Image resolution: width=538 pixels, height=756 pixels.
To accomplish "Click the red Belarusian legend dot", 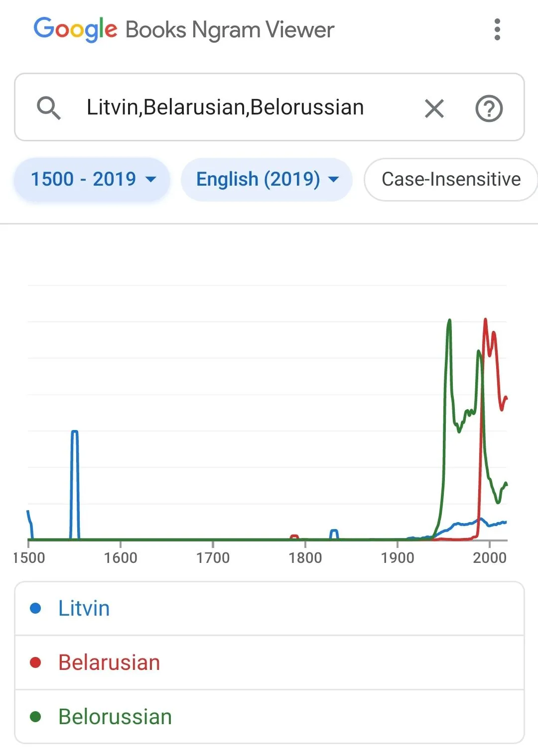I will [x=35, y=662].
